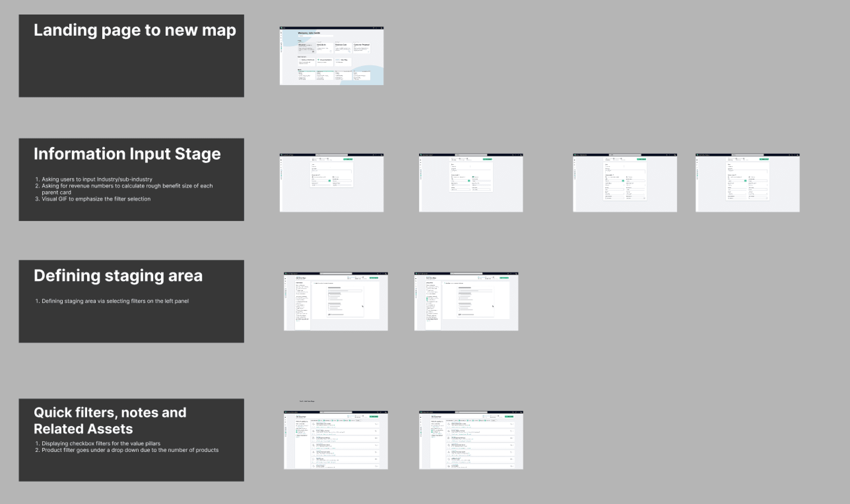Click green button in first Information Input frame
850x504 pixels.
(348, 159)
